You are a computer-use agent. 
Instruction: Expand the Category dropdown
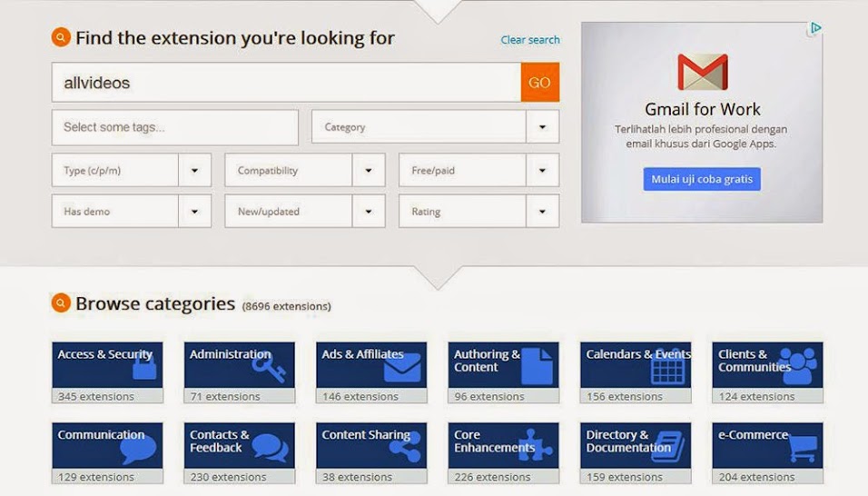point(542,127)
